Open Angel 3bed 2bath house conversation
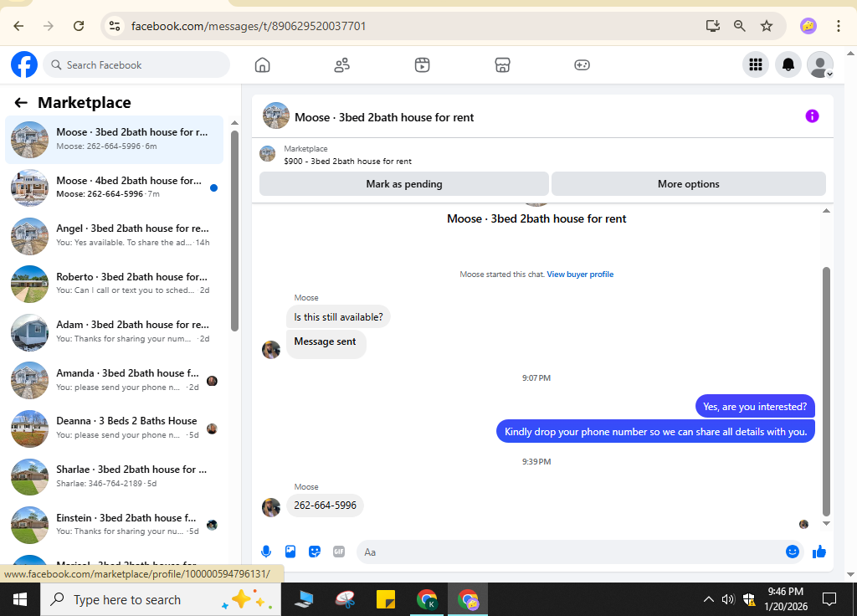857x616 pixels. click(114, 235)
